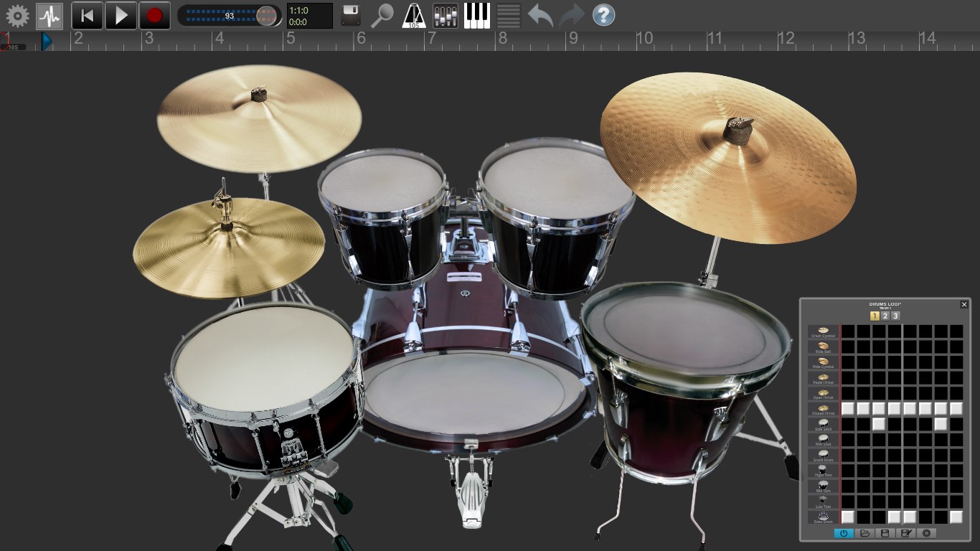Open help with the question mark icon

[603, 14]
